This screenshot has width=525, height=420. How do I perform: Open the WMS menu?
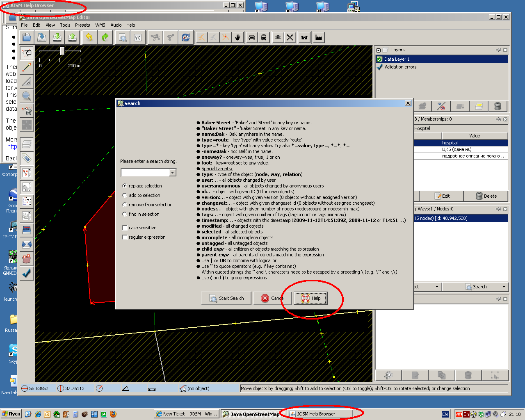click(x=100, y=25)
